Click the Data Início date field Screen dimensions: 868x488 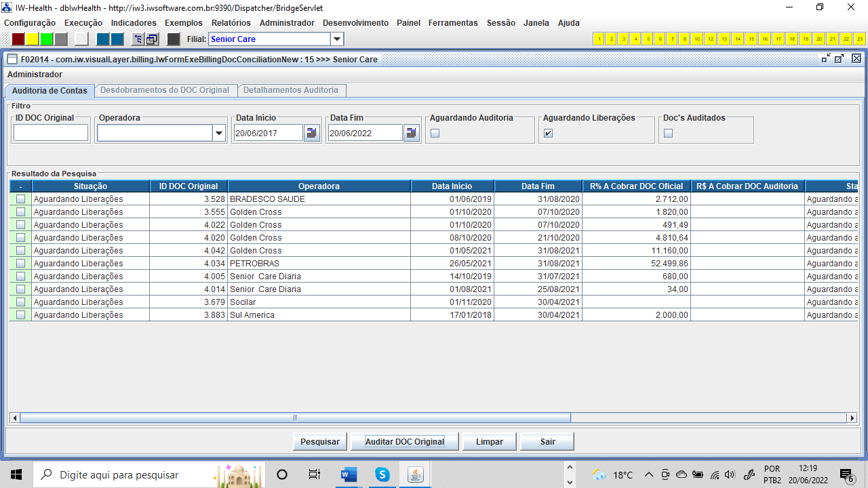click(x=268, y=133)
